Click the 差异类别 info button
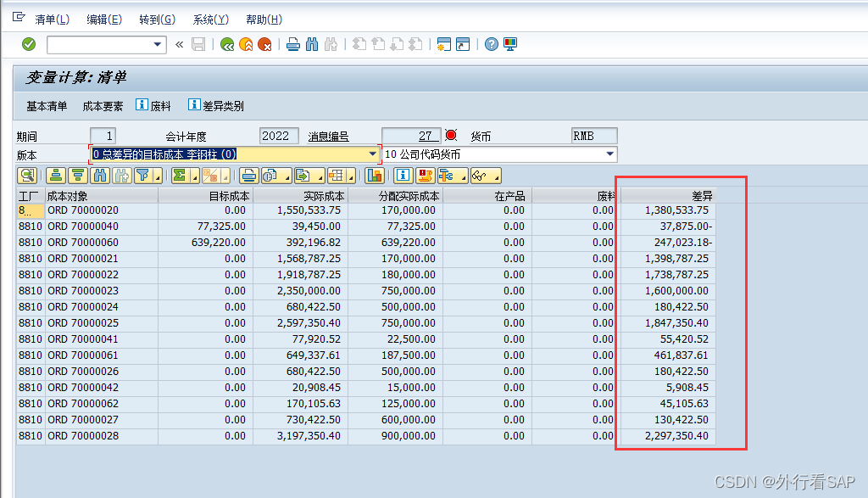The width and height of the screenshot is (868, 498). click(x=216, y=105)
